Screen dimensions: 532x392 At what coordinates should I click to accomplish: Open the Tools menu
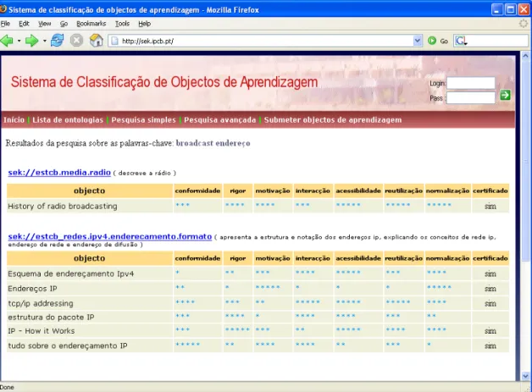tap(122, 24)
